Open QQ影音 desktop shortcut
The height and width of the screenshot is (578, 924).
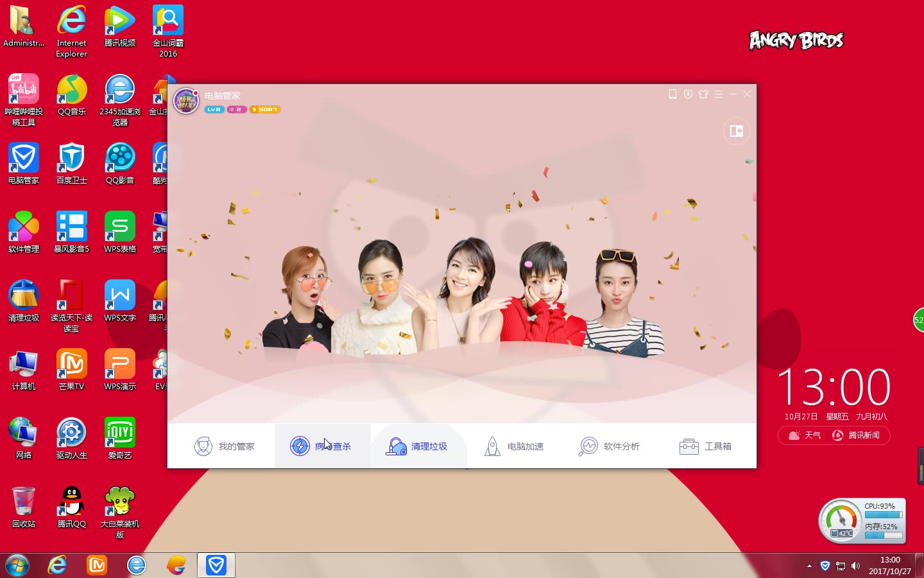120,164
